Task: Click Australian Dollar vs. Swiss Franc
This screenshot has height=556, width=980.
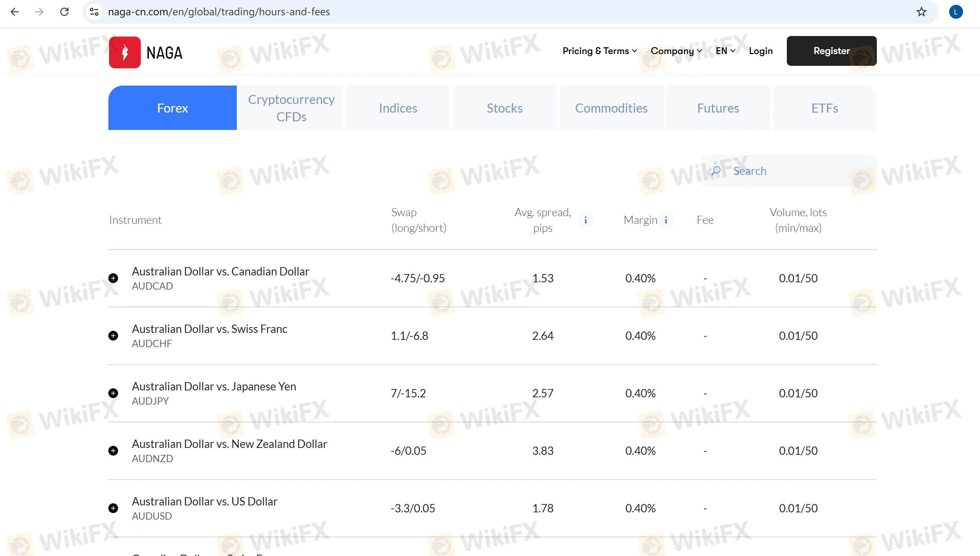Action: [209, 329]
